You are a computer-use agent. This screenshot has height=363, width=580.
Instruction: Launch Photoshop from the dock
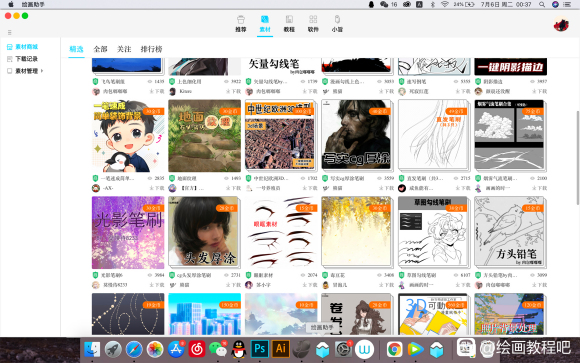pos(260,349)
